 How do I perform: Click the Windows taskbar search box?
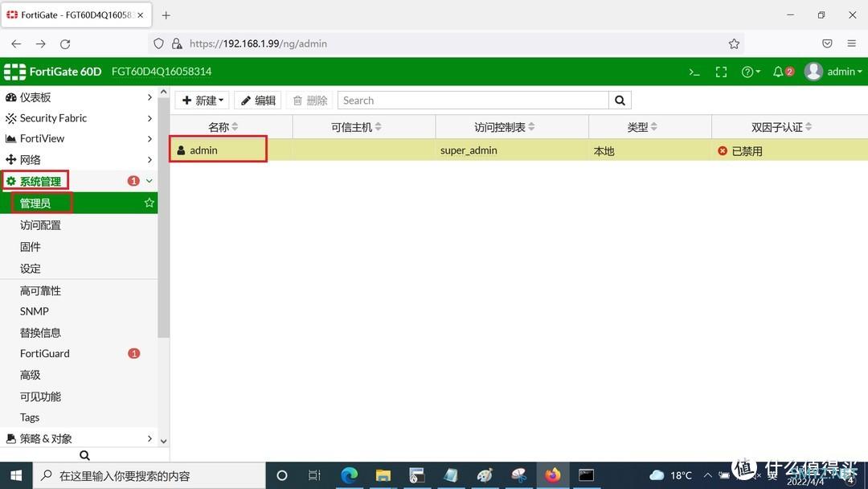[149, 475]
